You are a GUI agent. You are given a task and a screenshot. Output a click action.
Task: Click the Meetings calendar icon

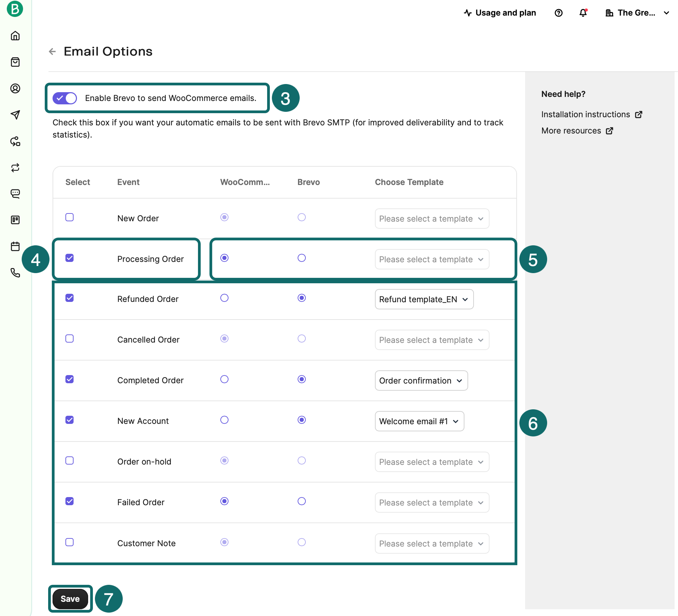pyautogui.click(x=15, y=246)
